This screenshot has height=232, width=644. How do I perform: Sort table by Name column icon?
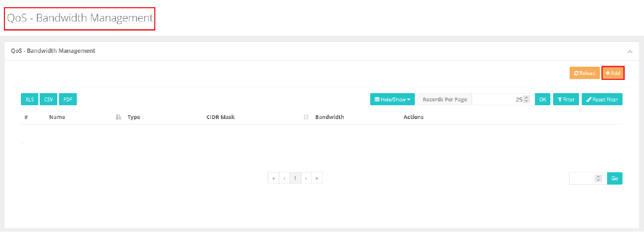tap(118, 117)
